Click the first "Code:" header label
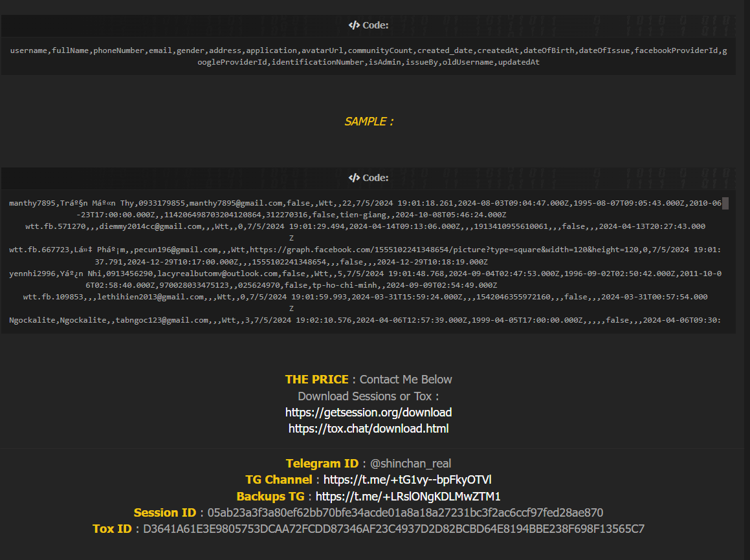Image resolution: width=750 pixels, height=560 pixels. [x=375, y=26]
